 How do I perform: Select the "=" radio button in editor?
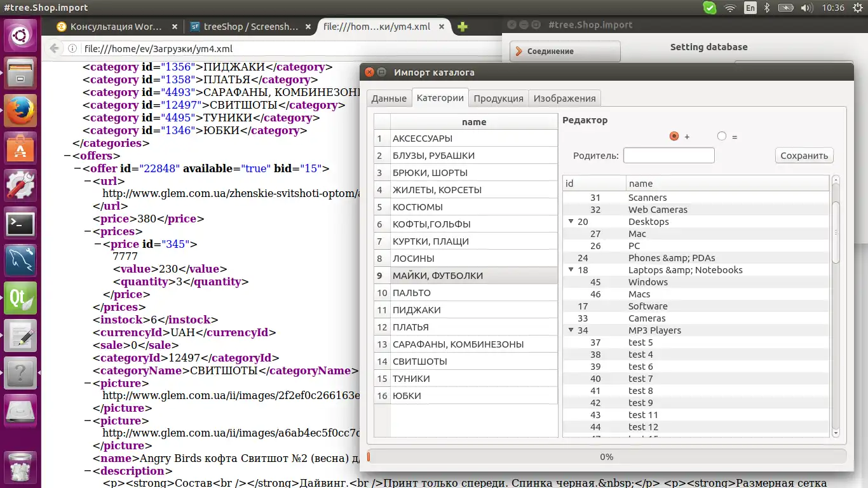[721, 136]
